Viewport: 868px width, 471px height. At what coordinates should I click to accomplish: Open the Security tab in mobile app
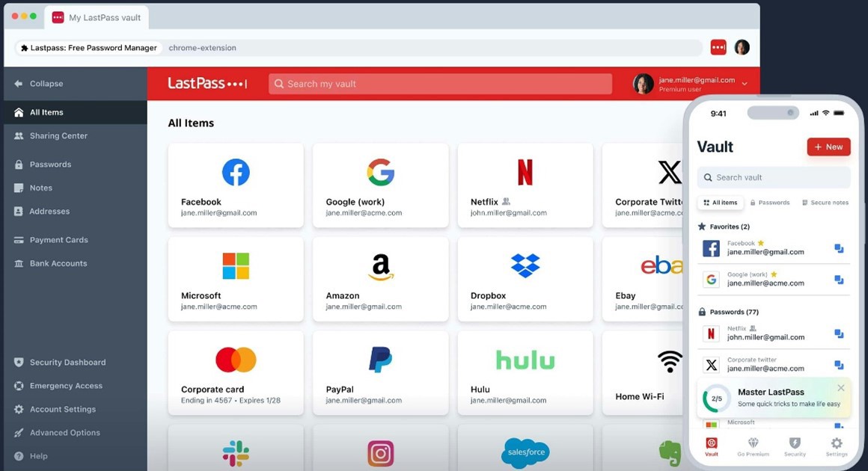795,446
